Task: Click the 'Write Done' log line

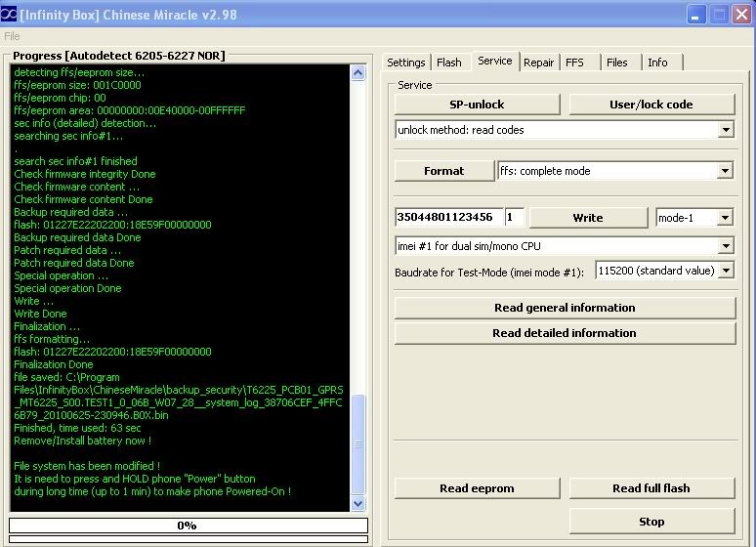Action: (x=40, y=314)
